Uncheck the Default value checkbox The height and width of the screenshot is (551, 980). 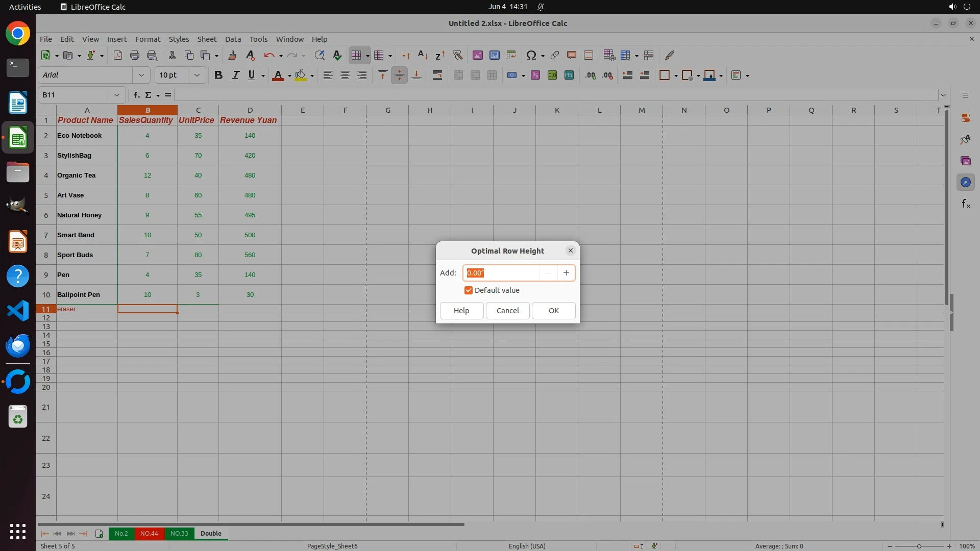tap(468, 290)
